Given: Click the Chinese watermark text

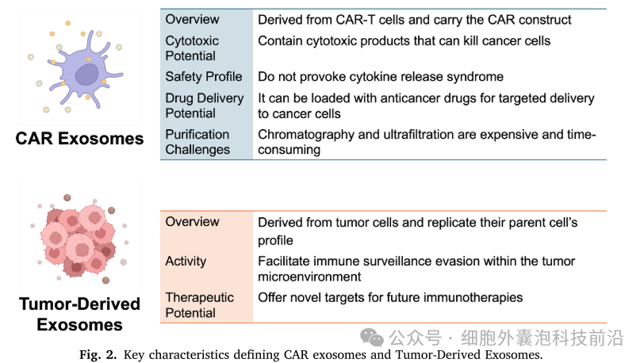Looking at the screenshot, I should pyautogui.click(x=506, y=338).
